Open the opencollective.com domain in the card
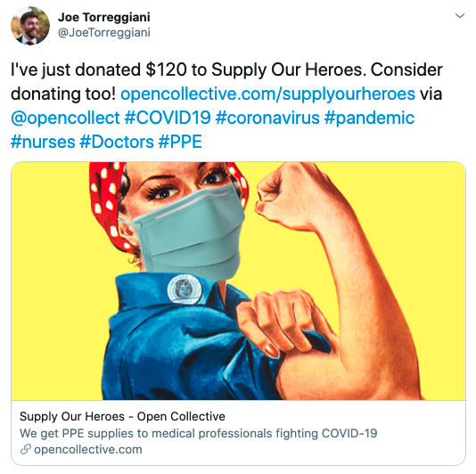Screen dimensions: 476x474 [x=88, y=449]
